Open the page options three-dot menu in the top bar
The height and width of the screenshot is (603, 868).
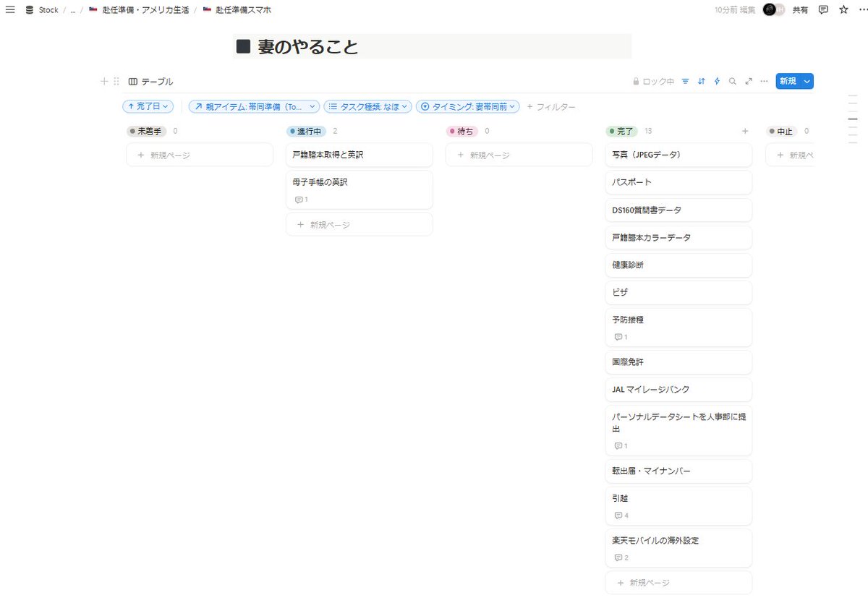click(862, 10)
